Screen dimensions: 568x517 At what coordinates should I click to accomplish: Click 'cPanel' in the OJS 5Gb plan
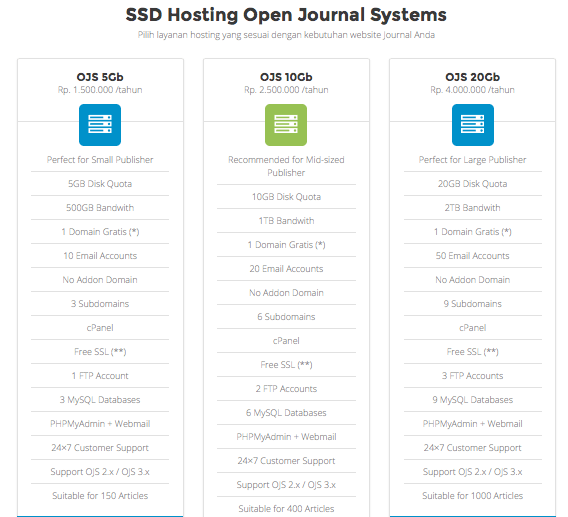coord(100,328)
